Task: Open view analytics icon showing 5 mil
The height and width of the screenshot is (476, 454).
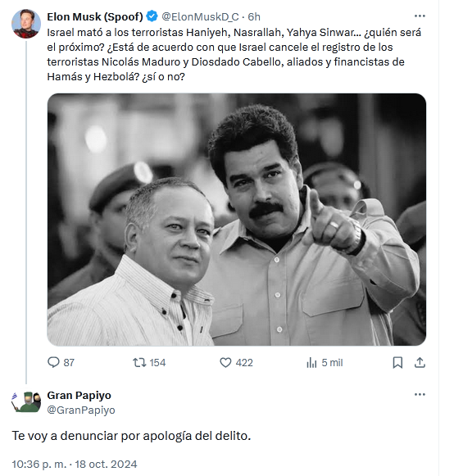Action: pos(311,362)
